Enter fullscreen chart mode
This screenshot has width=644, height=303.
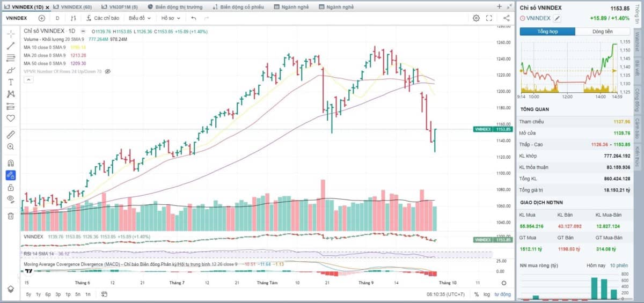point(489,18)
